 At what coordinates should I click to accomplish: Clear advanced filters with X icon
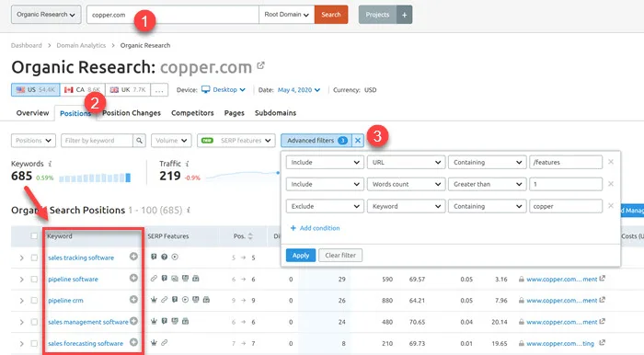(358, 141)
